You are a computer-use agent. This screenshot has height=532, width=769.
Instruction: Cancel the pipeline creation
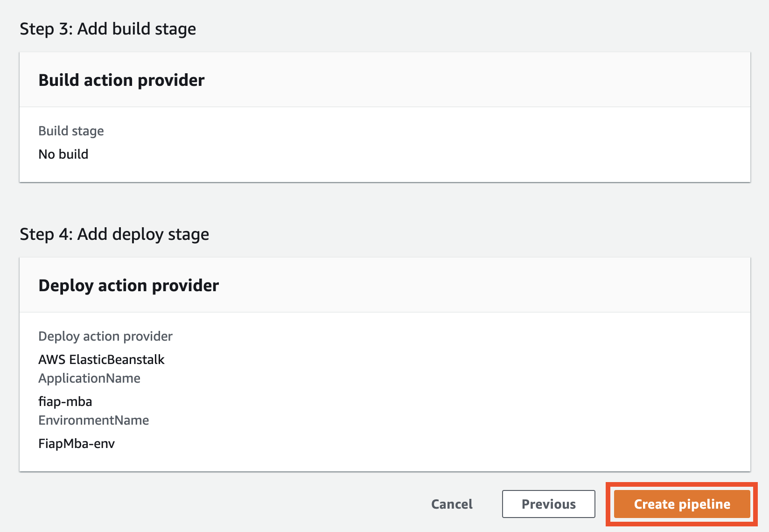coord(452,504)
